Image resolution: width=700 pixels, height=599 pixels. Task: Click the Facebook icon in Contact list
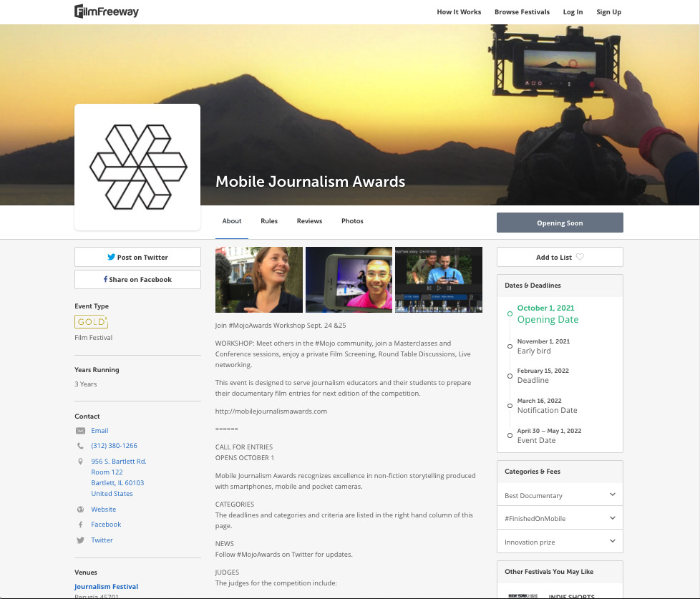pyautogui.click(x=80, y=525)
